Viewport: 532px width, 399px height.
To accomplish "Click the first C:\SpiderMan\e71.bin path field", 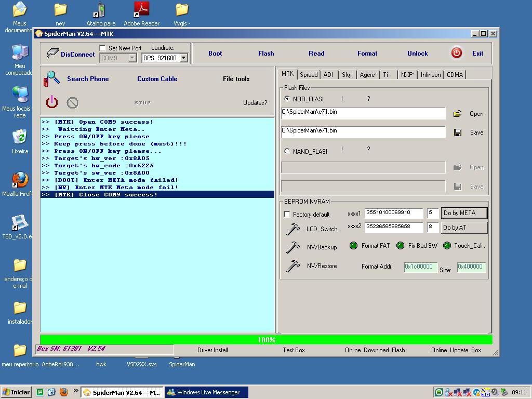I will 363,114.
